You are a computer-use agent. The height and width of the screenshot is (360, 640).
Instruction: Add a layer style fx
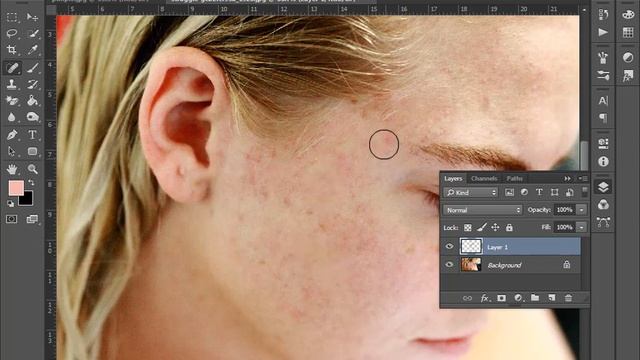click(x=484, y=298)
